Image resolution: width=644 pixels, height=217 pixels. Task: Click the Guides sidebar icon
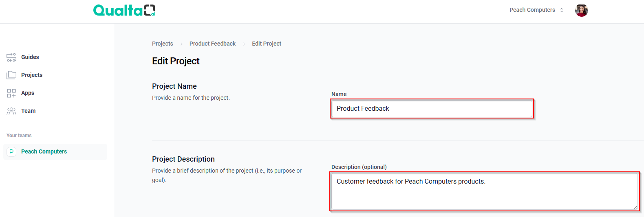pyautogui.click(x=11, y=57)
